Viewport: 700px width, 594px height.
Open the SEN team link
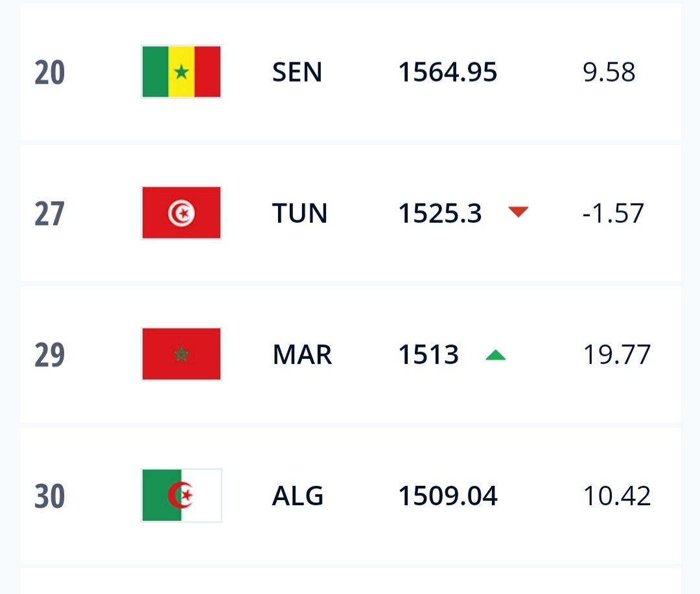click(x=297, y=72)
